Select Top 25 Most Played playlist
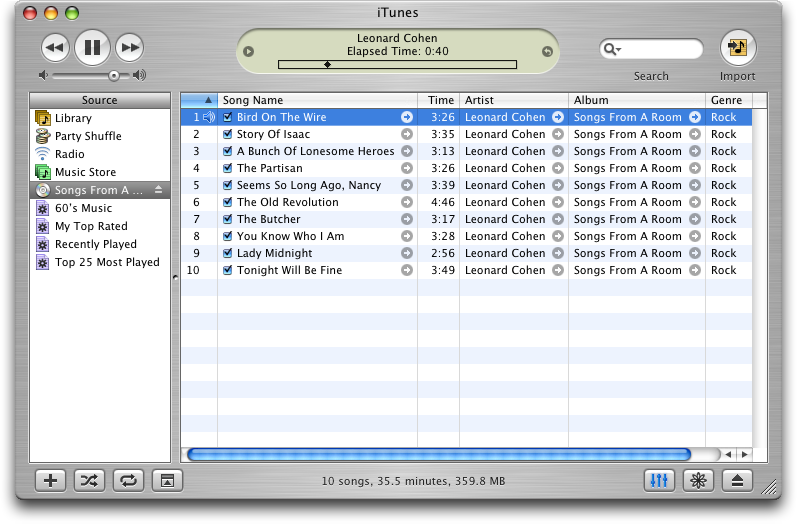The width and height of the screenshot is (797, 524). click(x=100, y=262)
